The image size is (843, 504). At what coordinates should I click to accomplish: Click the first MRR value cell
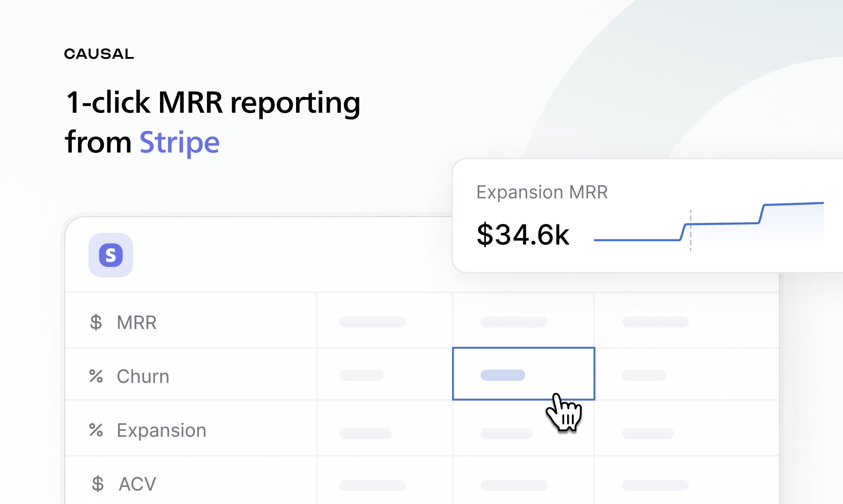click(x=373, y=322)
